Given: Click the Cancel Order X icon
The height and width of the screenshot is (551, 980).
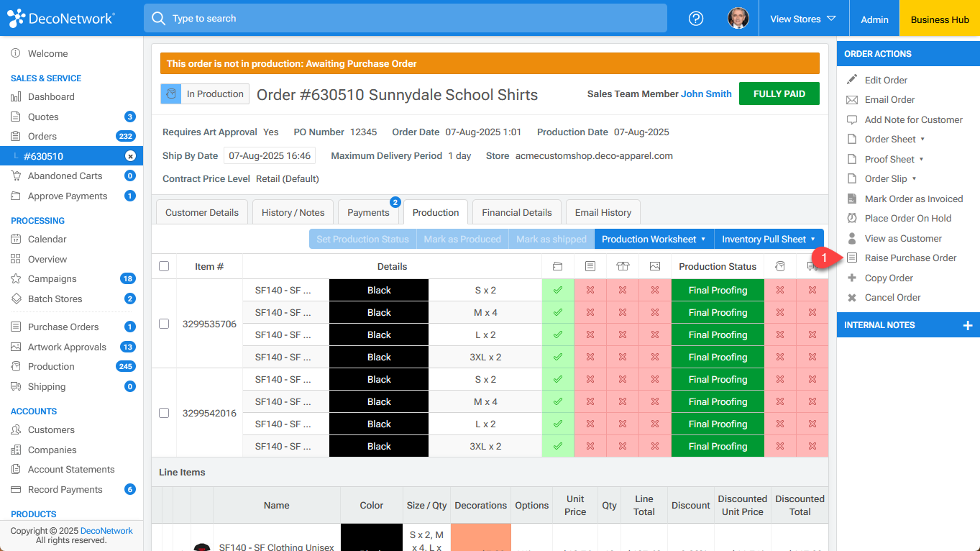Looking at the screenshot, I should (x=858, y=297).
